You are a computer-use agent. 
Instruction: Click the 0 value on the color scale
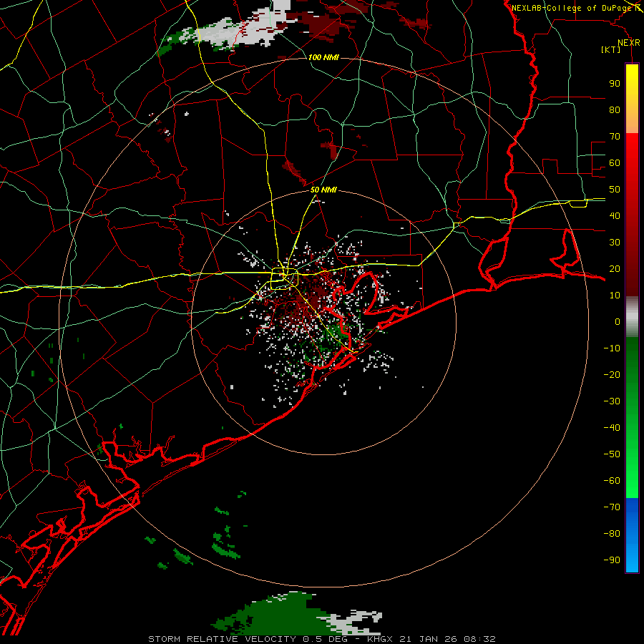pyautogui.click(x=618, y=321)
